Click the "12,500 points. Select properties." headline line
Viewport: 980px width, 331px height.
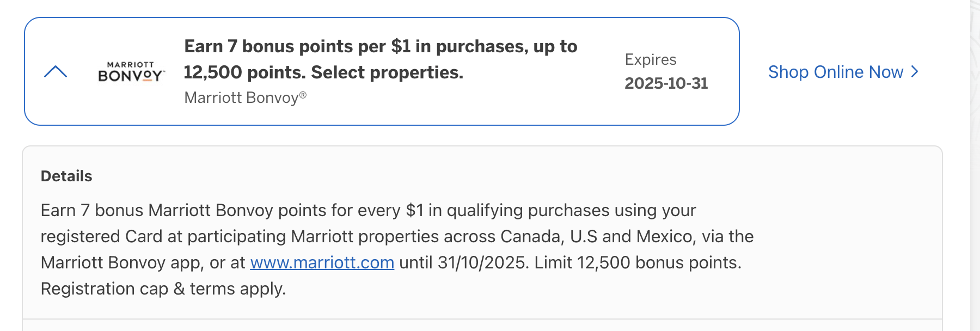pos(323,72)
